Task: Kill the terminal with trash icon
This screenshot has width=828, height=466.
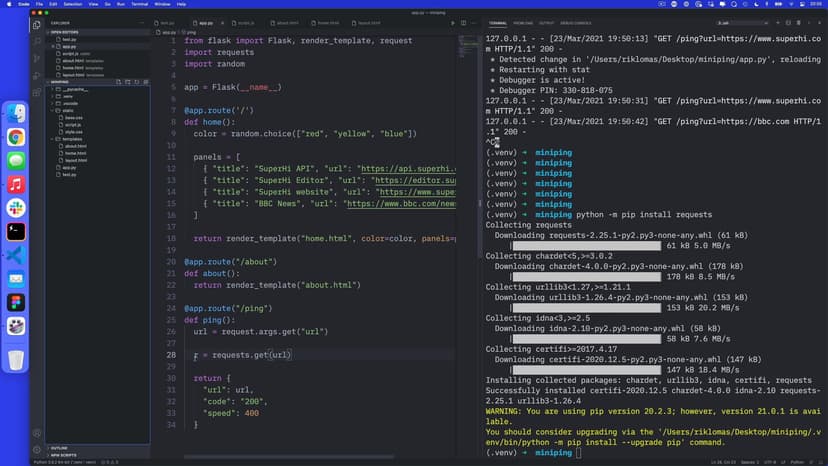Action: point(799,22)
